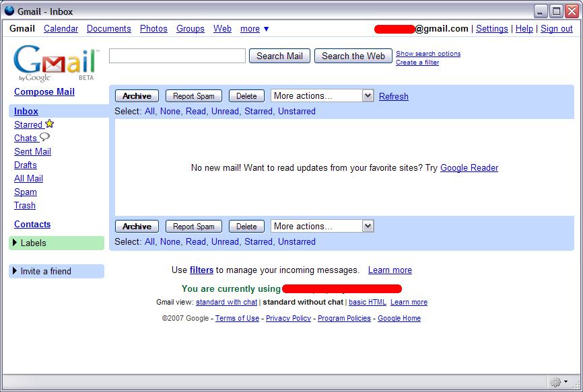The height and width of the screenshot is (392, 583).
Task: Open Program Policies link
Action: 344,318
